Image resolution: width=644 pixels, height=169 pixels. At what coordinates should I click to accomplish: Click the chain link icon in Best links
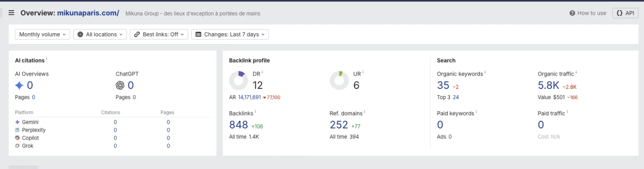click(x=138, y=35)
